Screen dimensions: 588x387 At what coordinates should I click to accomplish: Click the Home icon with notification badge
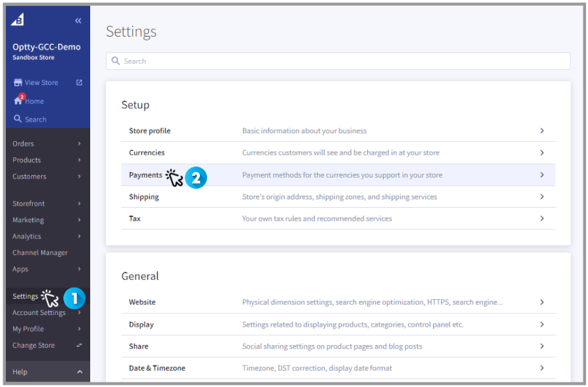(x=18, y=101)
